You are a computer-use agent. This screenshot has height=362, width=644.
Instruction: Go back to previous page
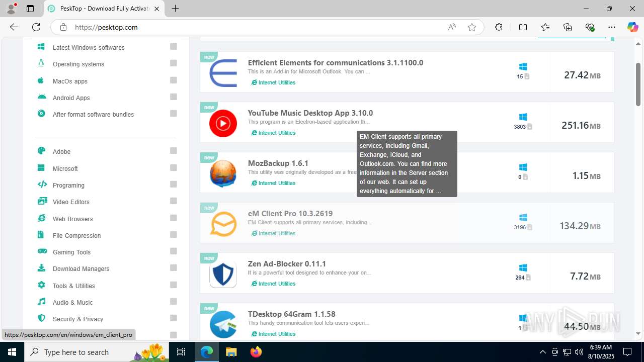(14, 27)
